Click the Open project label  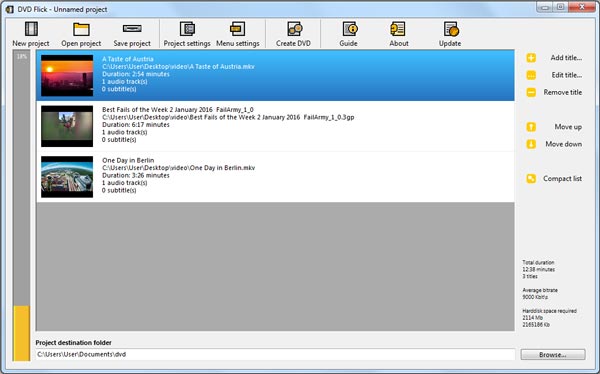point(81,43)
